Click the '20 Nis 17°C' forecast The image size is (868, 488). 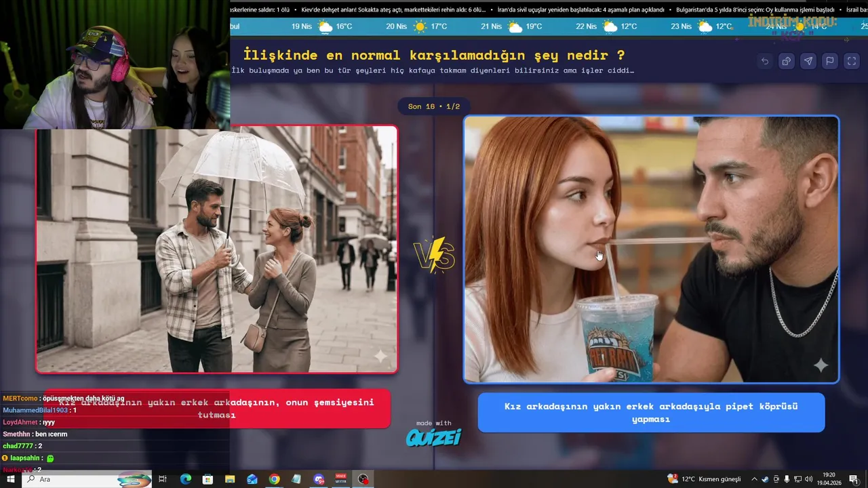(417, 26)
